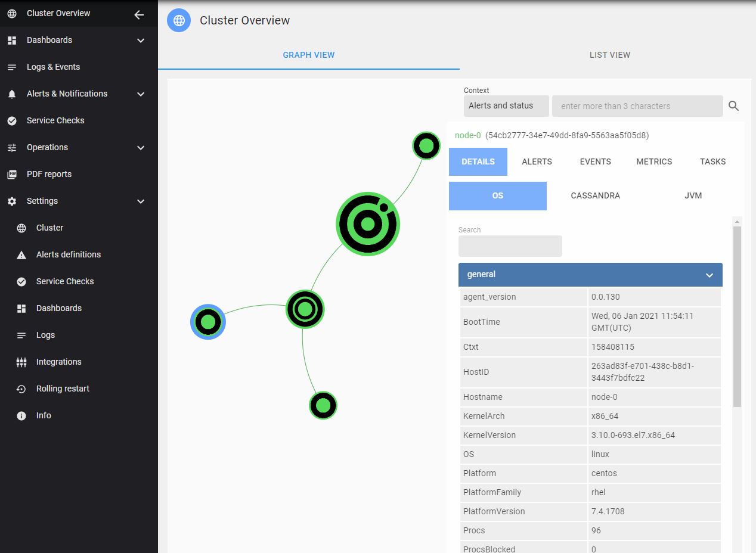The image size is (756, 553).
Task: Select the largest cluster node in graph
Action: pyautogui.click(x=368, y=224)
